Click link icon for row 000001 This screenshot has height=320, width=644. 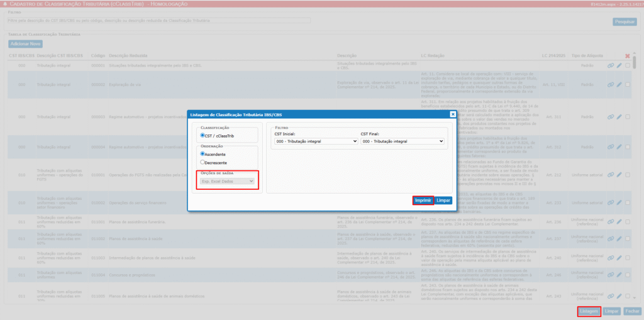[x=610, y=66]
